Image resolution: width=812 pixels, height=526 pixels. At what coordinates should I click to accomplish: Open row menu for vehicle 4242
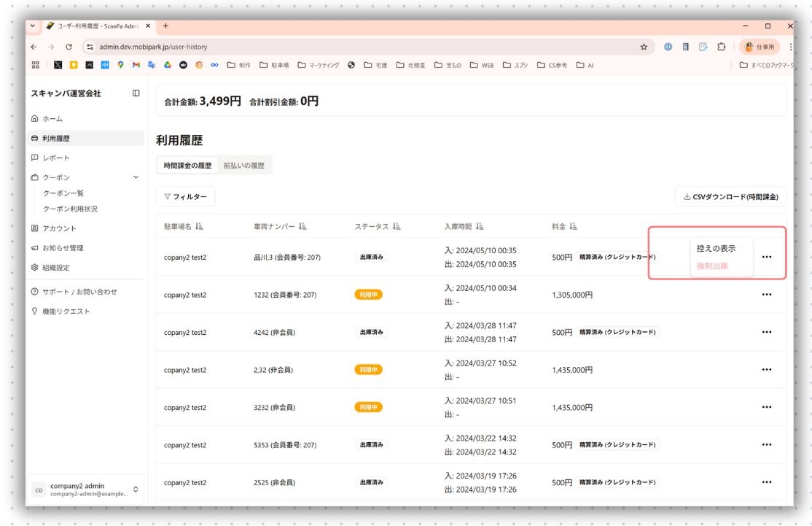pyautogui.click(x=766, y=333)
